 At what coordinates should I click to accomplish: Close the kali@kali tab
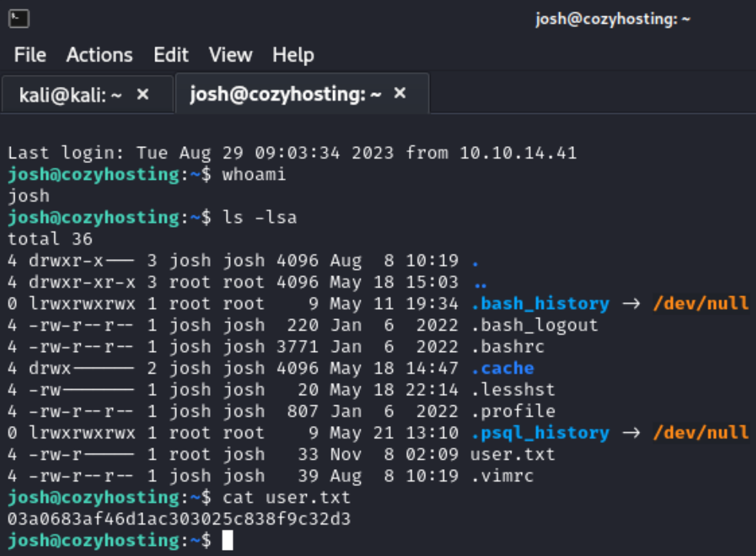[x=142, y=94]
